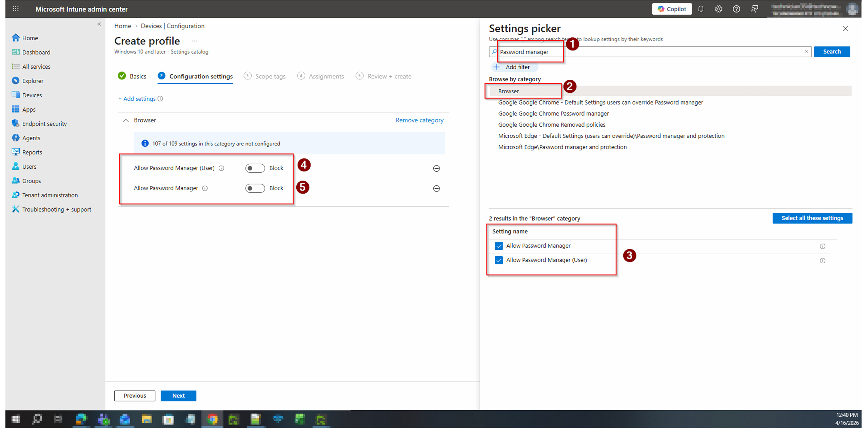Remove Allow Password Manager (User) setting
868x431 pixels.
click(x=436, y=168)
